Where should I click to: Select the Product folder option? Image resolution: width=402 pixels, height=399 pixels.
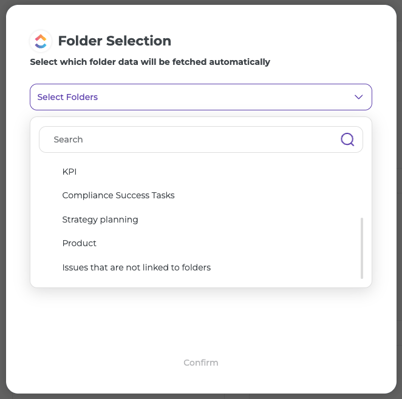coord(79,243)
